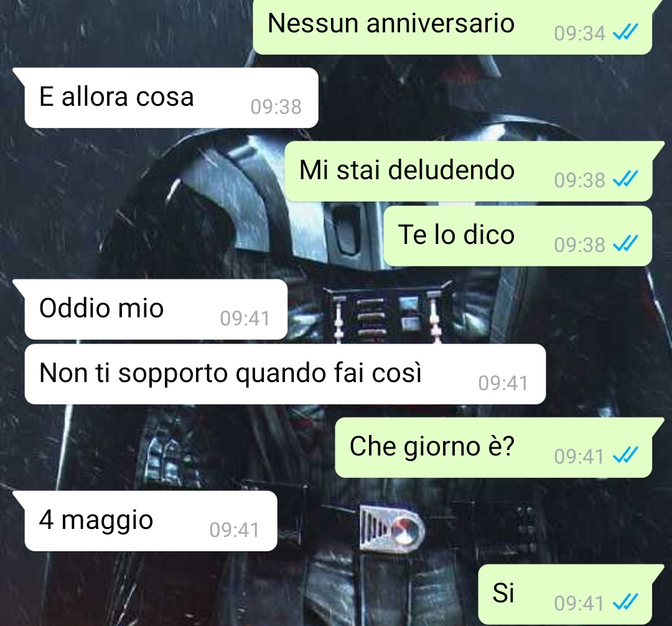Tap the 'E allora cosa' message bubble
The image size is (672, 626).
click(x=172, y=98)
